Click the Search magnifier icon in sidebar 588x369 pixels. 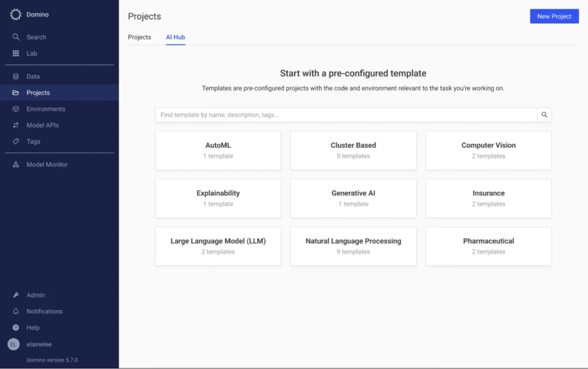click(16, 37)
